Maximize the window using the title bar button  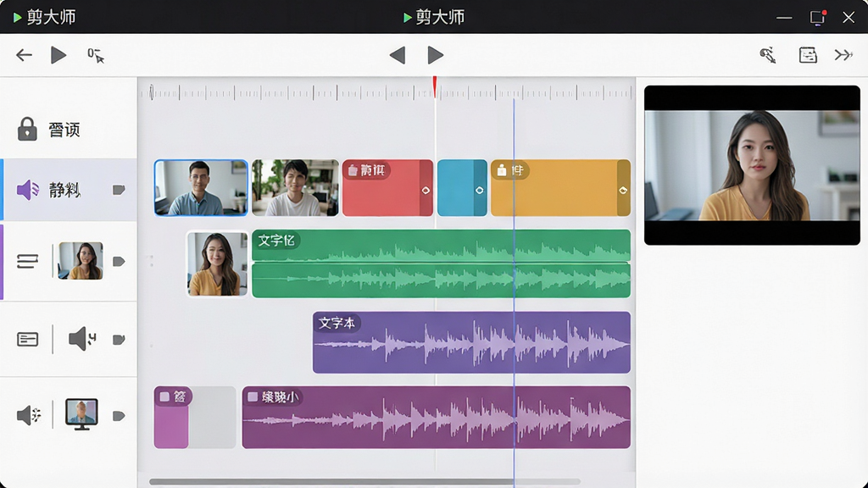click(817, 17)
